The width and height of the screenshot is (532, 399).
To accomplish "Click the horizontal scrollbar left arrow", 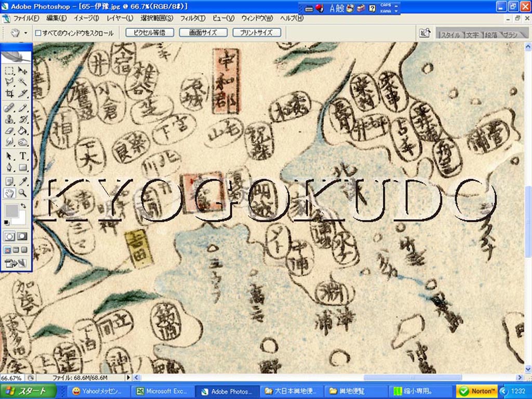I will click(137, 377).
